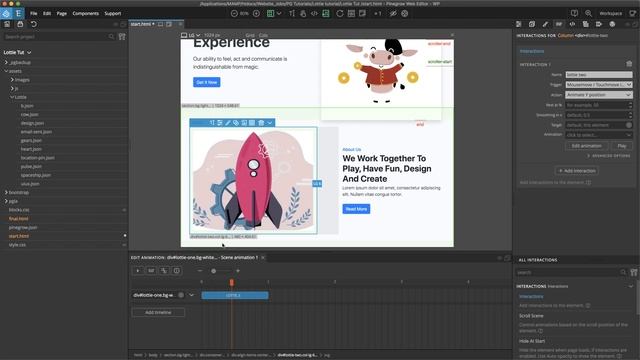Expand the _pgbackup folder

pos(6,62)
